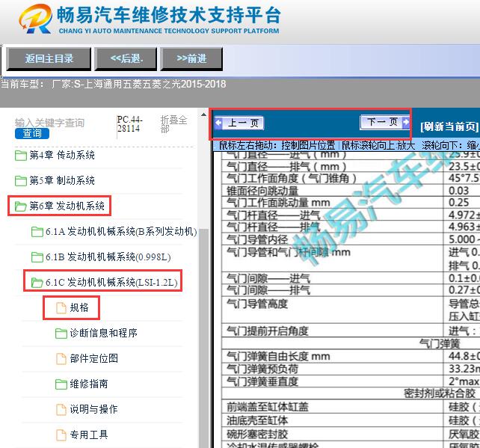Click the 返回主目录 button
This screenshot has height=448, width=480.
coord(49,58)
